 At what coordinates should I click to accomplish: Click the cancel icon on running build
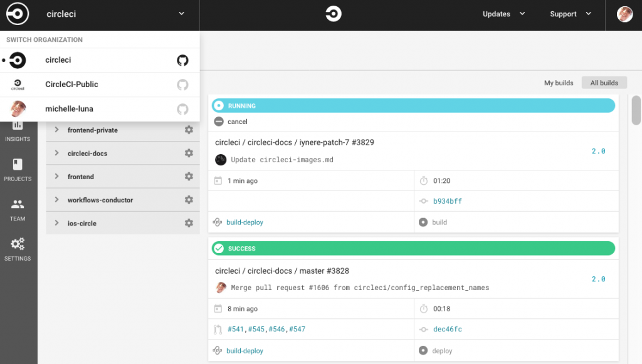tap(219, 122)
